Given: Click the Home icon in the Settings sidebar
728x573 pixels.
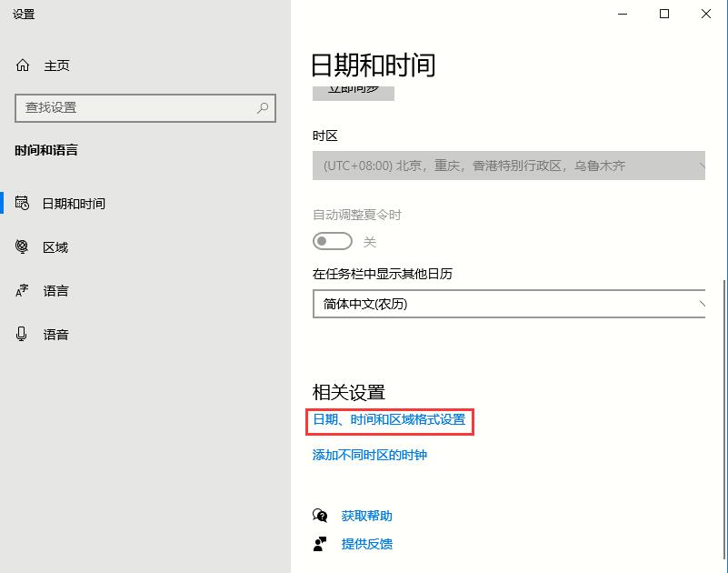Looking at the screenshot, I should [22, 65].
